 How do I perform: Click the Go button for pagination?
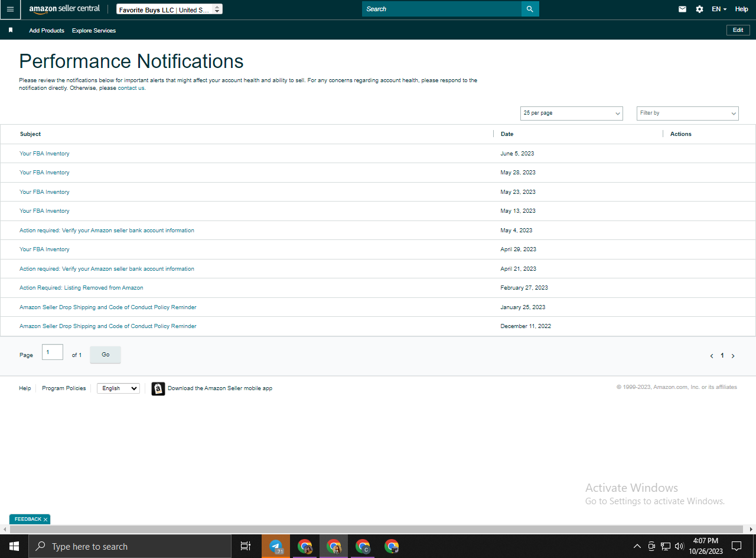(x=105, y=355)
